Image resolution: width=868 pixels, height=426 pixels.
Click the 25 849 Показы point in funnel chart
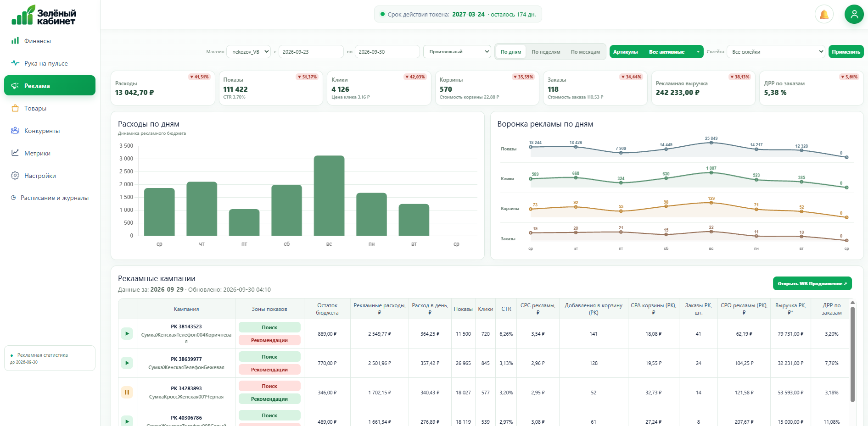(x=711, y=143)
